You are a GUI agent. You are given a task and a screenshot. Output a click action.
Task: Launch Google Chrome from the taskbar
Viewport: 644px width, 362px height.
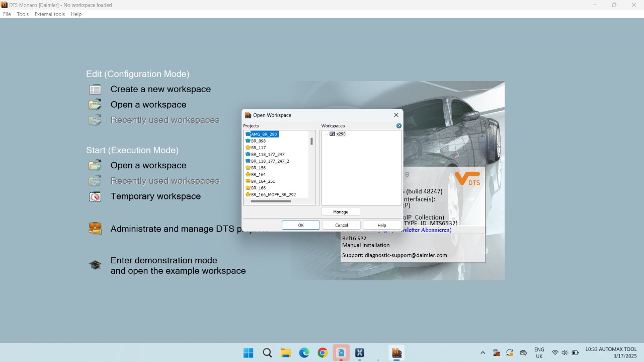tap(323, 353)
